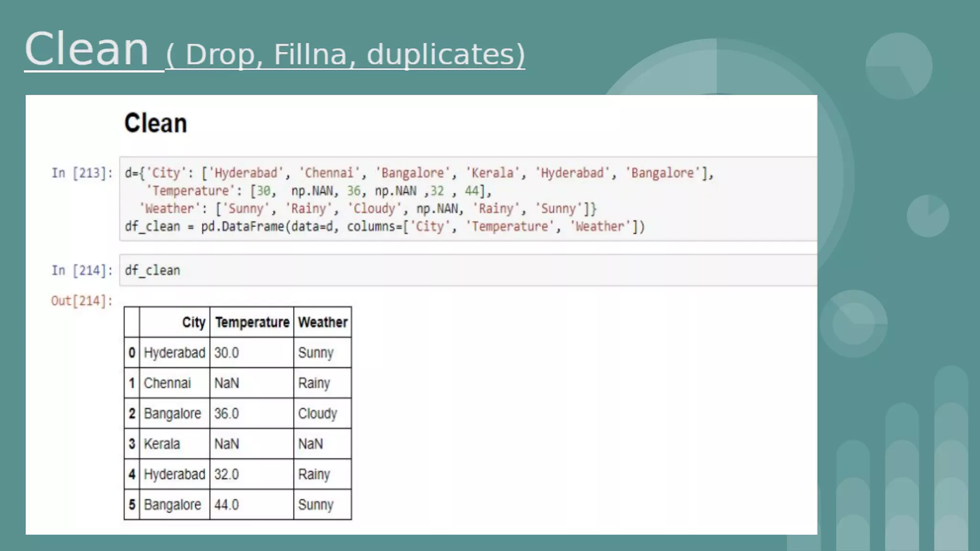Select the 'In [213]:' cell prompt
This screenshot has height=551, width=980.
click(x=82, y=173)
